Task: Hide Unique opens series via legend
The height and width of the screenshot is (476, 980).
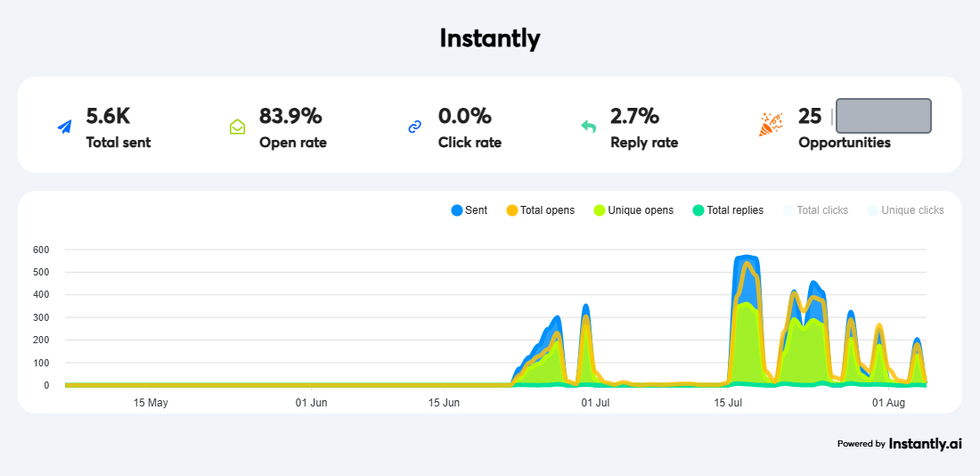Action: pos(633,210)
